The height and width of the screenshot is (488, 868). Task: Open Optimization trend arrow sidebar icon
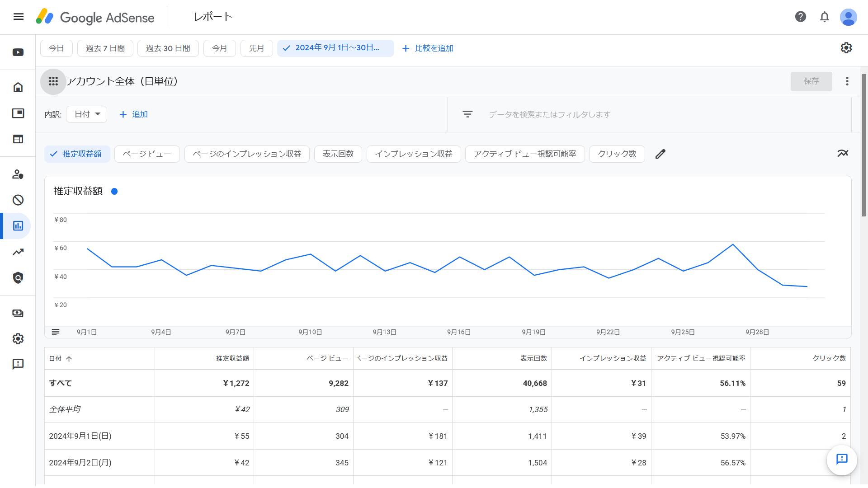(x=18, y=252)
